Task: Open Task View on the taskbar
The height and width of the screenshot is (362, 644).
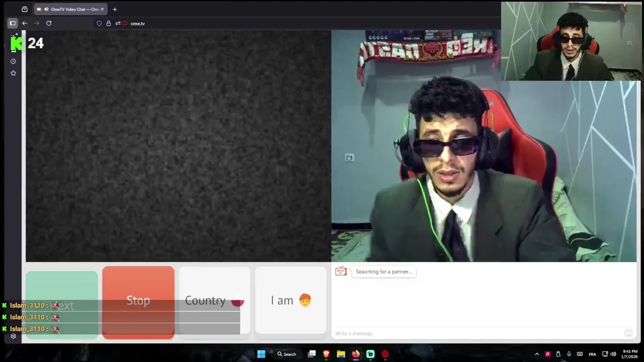Action: tap(312, 354)
